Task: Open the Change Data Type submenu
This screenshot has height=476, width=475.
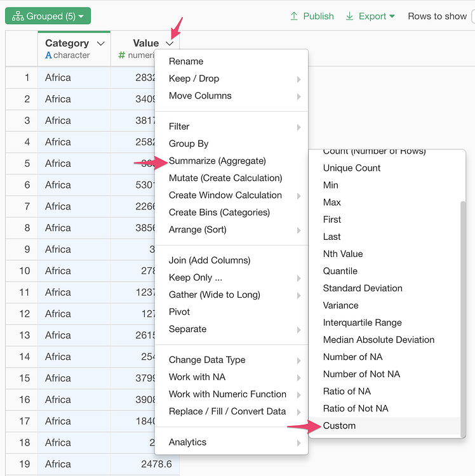Action: coord(231,360)
